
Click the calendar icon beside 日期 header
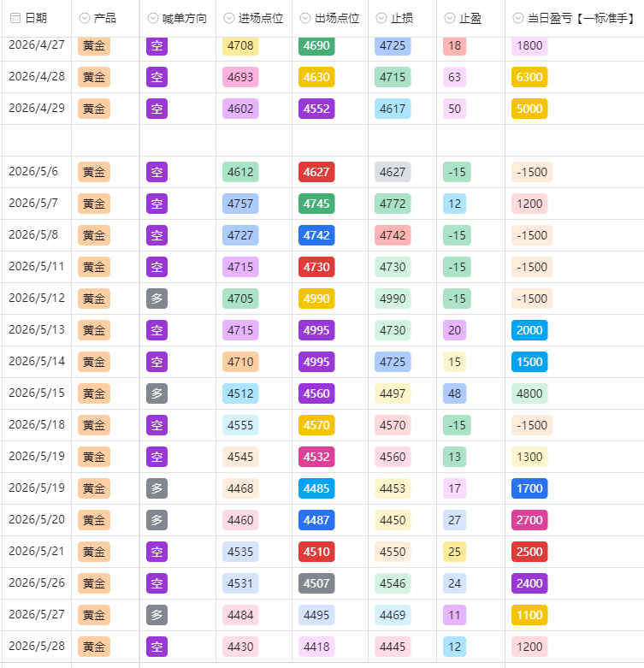15,18
